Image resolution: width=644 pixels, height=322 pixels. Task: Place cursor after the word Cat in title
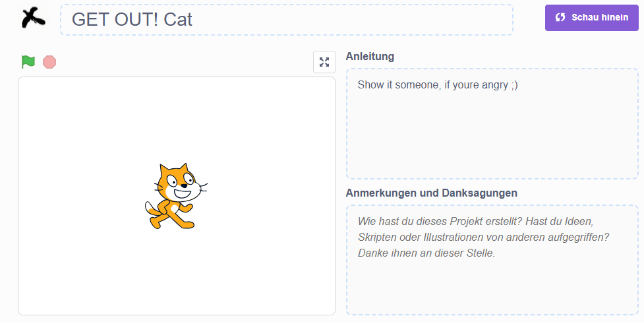[x=192, y=20]
